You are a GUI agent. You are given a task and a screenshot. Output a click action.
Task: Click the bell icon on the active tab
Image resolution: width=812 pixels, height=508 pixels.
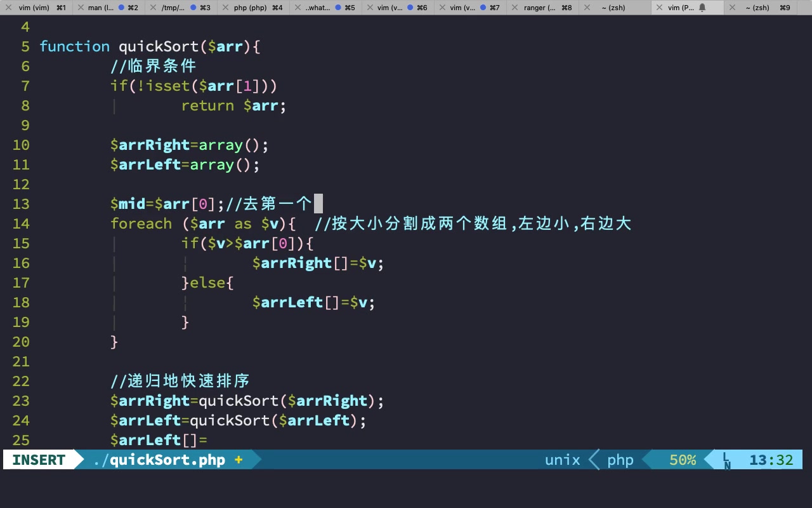[702, 8]
